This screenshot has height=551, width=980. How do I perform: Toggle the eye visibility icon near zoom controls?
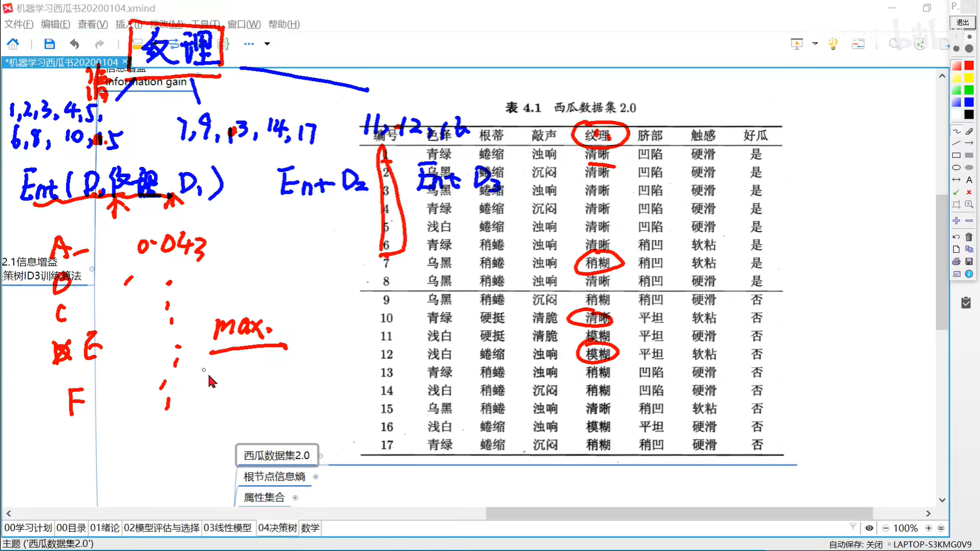[870, 528]
